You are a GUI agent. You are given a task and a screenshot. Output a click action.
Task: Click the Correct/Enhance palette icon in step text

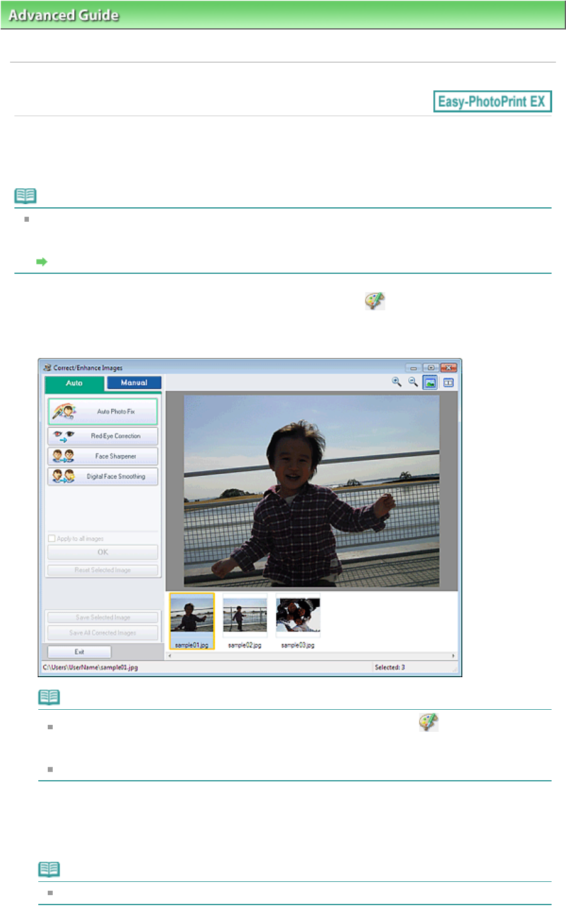pos(374,301)
